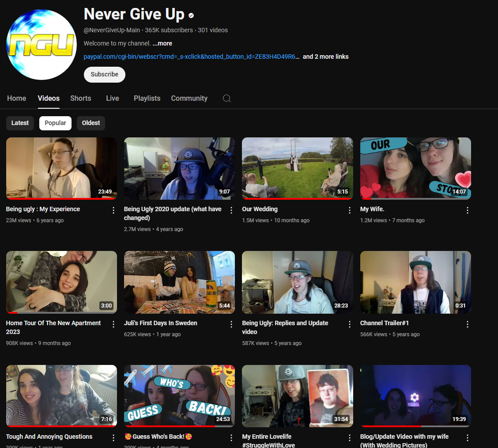
Task: Click the verified badge next to Never Give Up
Action: (191, 15)
